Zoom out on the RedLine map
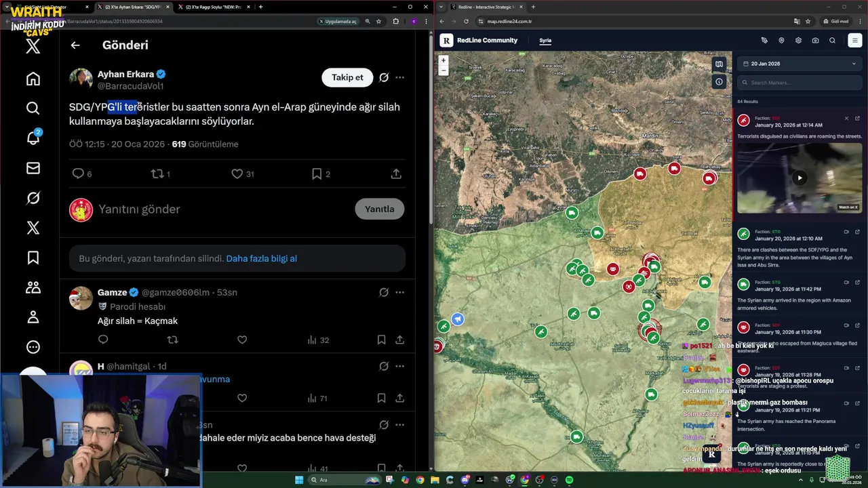This screenshot has height=488, width=868. (x=443, y=69)
